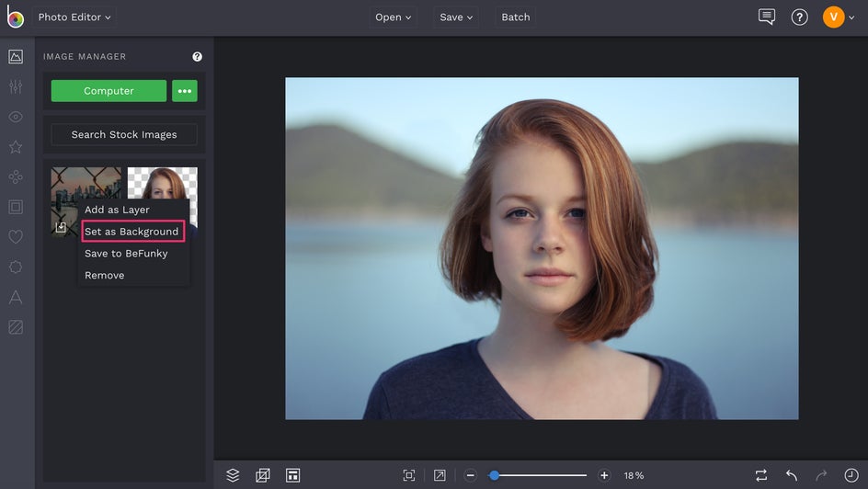
Task: Select the Text tool icon
Action: pos(16,297)
